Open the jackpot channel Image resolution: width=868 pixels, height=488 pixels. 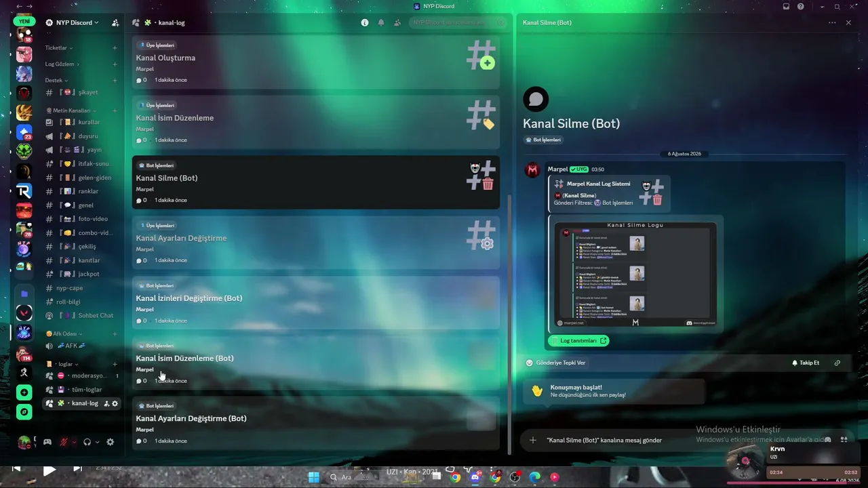[x=81, y=274]
